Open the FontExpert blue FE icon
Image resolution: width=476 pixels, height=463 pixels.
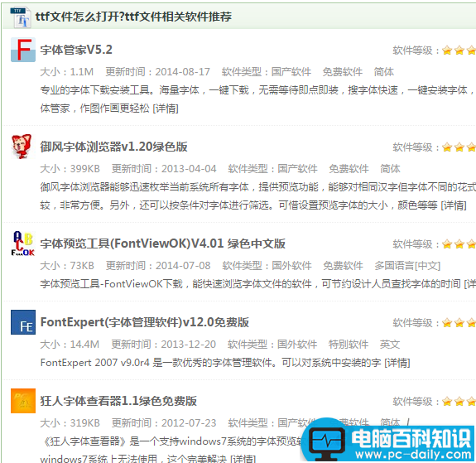click(x=23, y=322)
